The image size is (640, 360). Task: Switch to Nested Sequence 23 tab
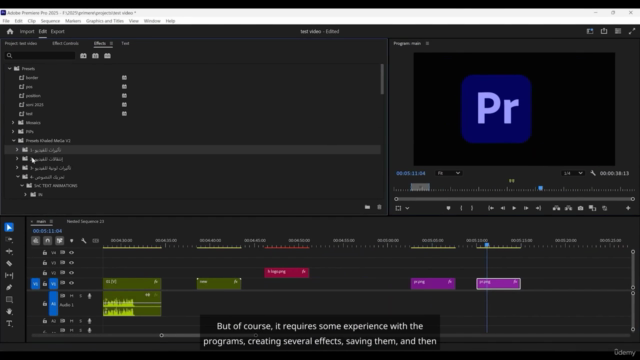pyautogui.click(x=85, y=221)
